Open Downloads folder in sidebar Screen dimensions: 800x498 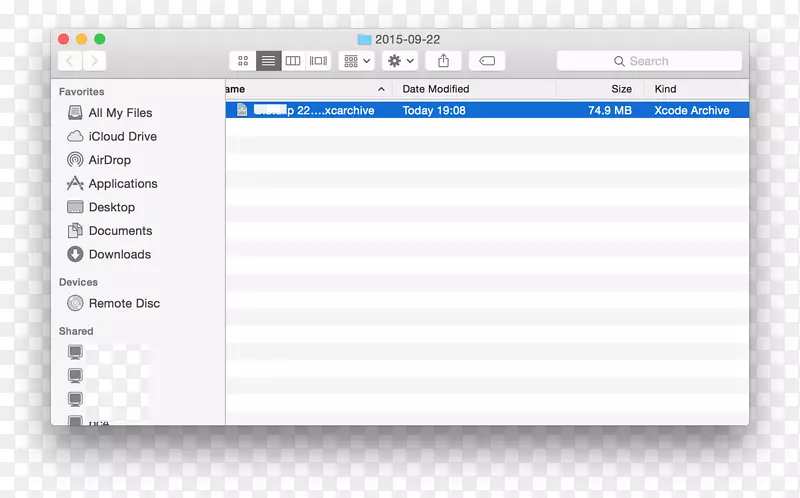point(119,254)
